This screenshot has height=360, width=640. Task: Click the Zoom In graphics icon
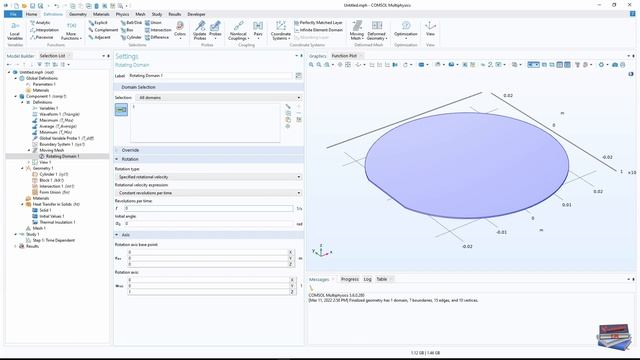click(311, 65)
